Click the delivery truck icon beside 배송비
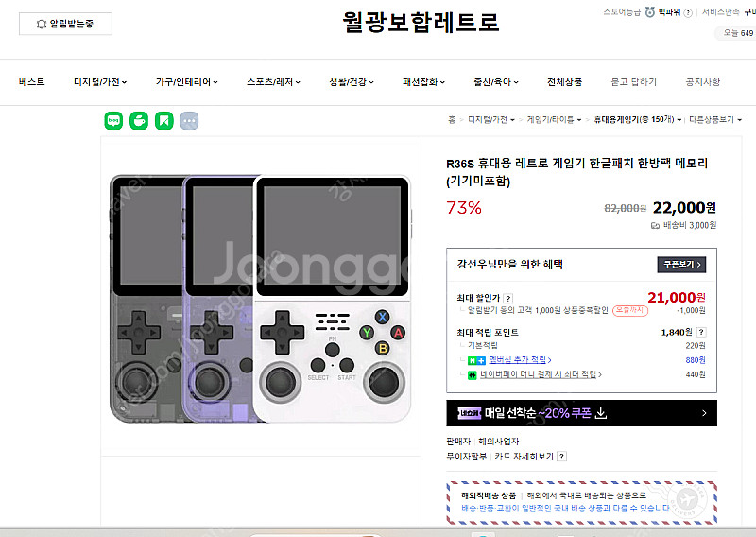Viewport: 756px width, 537px height. coord(655,225)
